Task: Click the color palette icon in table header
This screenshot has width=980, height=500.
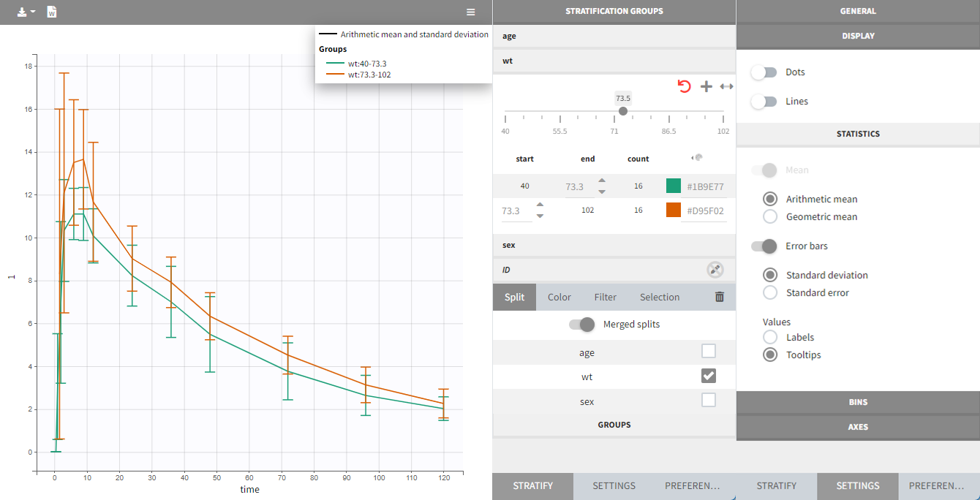Action: point(696,158)
